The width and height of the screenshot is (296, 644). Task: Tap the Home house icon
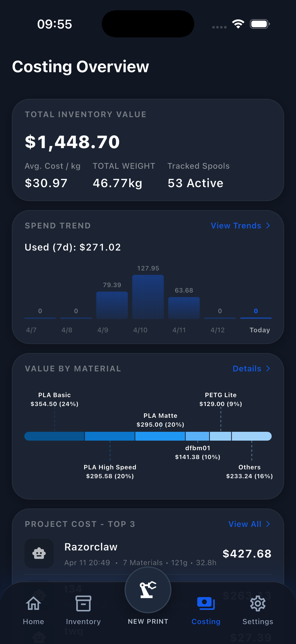(33, 603)
